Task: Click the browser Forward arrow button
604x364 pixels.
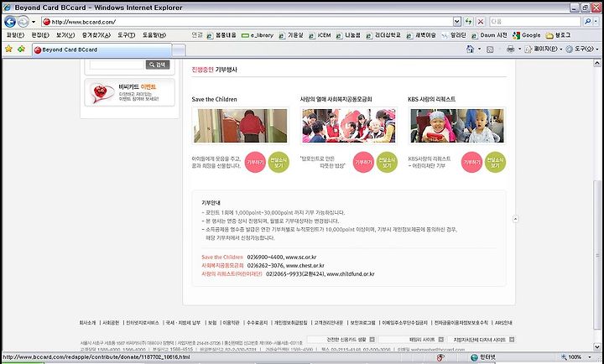Action: coord(23,22)
